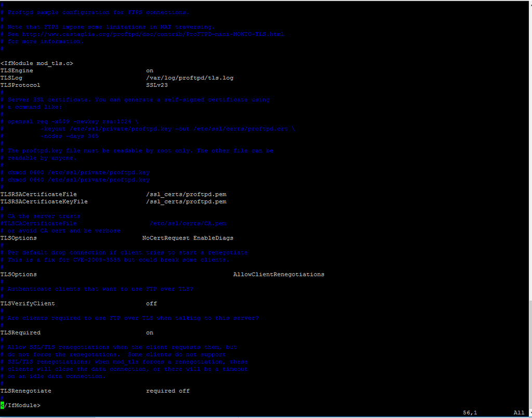
Task: Click the opening <IfModule mod_tls.c> tag
Action: pos(37,63)
